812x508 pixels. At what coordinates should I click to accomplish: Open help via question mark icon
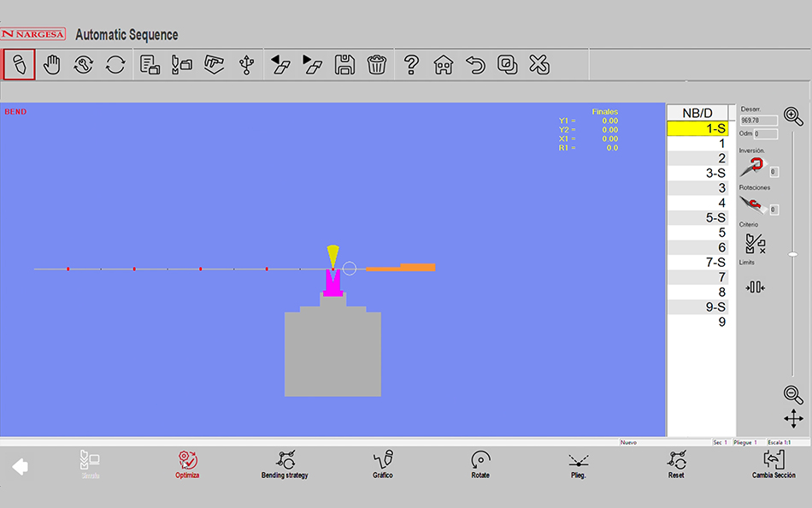pyautogui.click(x=411, y=65)
